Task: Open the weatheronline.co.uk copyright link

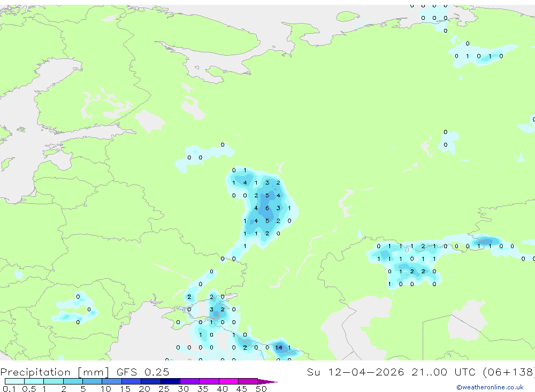Action: click(490, 387)
